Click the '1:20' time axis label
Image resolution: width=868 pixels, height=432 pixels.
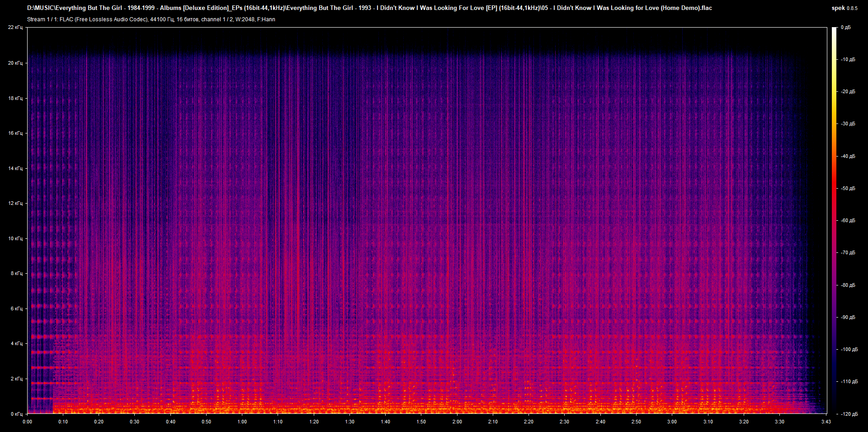(314, 422)
